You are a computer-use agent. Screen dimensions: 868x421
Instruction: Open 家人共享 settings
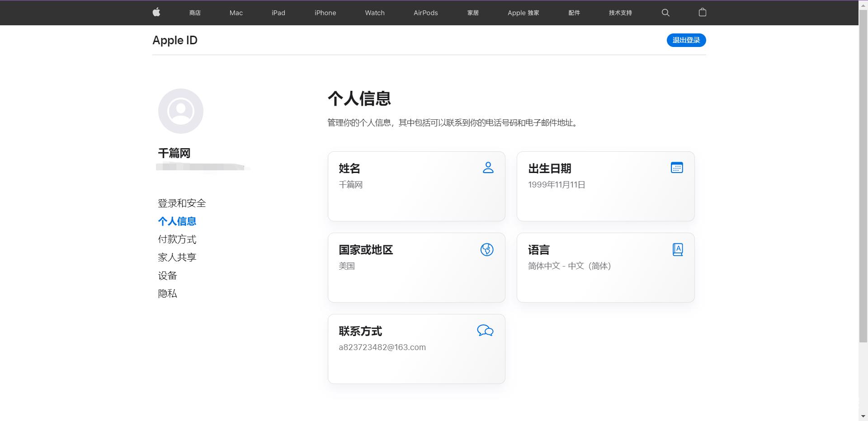177,257
